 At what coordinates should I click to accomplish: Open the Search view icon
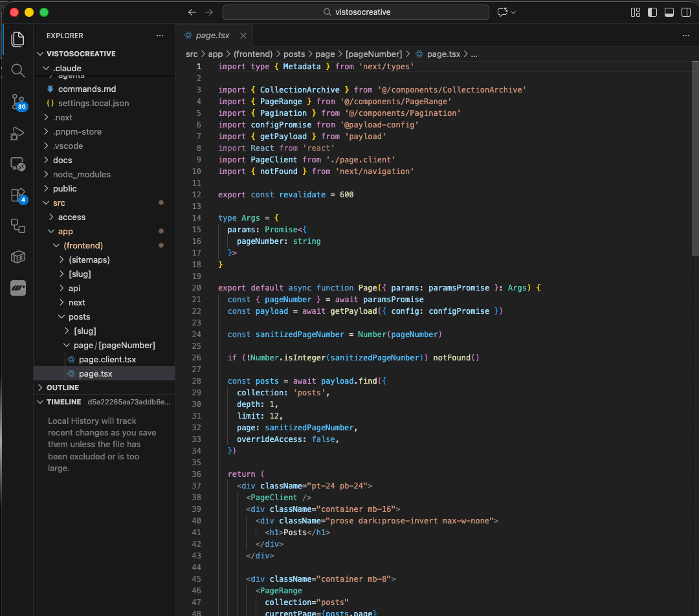coord(17,70)
